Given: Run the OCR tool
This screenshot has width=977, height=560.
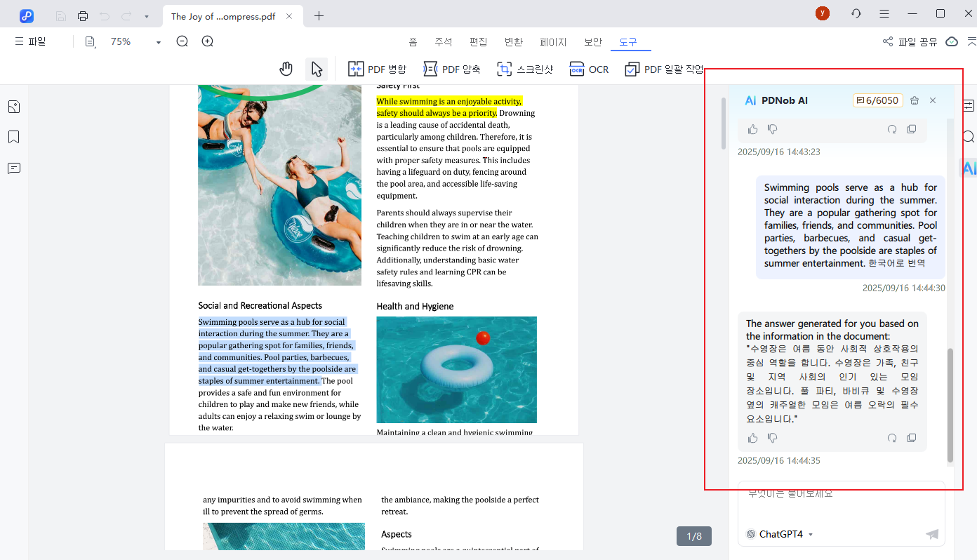Looking at the screenshot, I should (589, 69).
